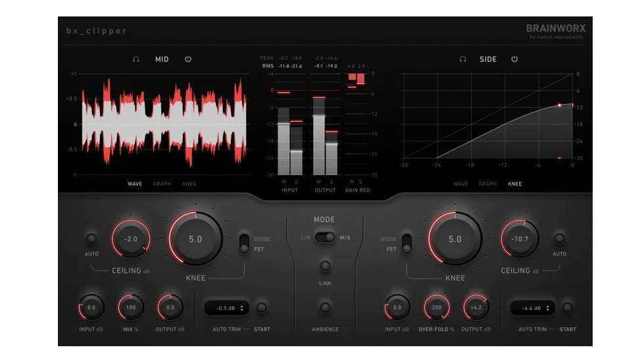
Task: Click the SIDE channel title
Action: pyautogui.click(x=488, y=59)
